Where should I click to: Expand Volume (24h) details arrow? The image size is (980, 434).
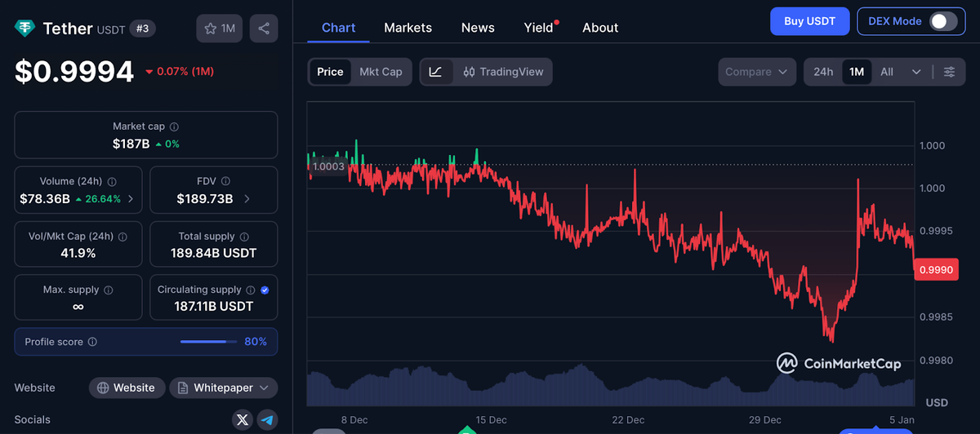pyautogui.click(x=131, y=199)
